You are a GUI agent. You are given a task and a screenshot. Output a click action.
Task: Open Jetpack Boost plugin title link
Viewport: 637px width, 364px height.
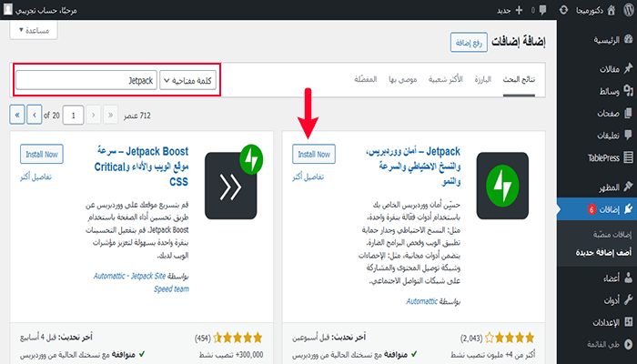[141, 166]
